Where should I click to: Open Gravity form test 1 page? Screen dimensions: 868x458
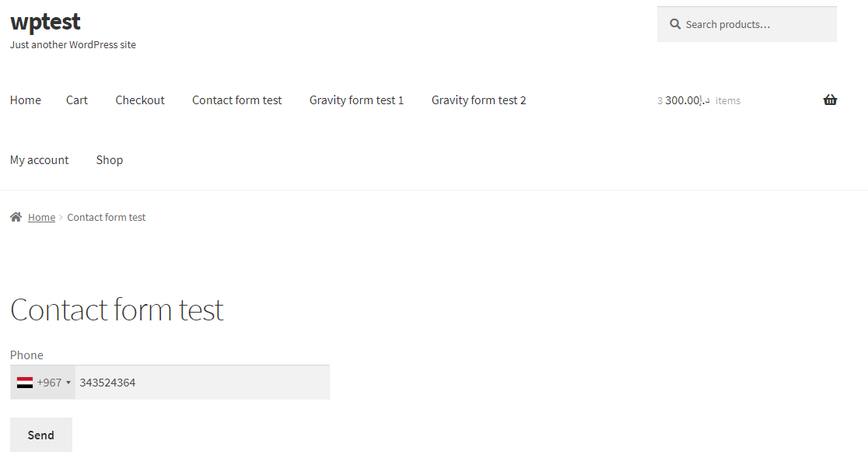click(356, 100)
